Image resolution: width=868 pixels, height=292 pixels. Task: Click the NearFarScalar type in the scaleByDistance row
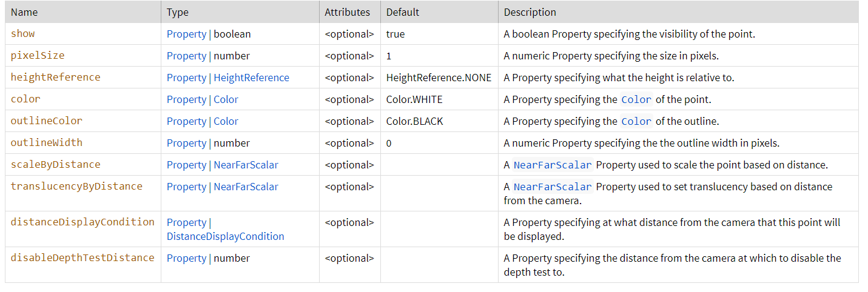click(246, 165)
